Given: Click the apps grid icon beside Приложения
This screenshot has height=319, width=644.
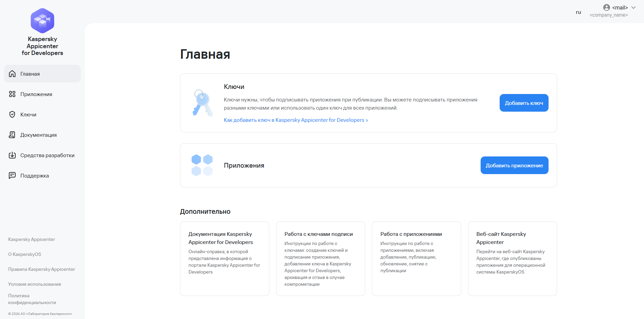Looking at the screenshot, I should pyautogui.click(x=12, y=94).
